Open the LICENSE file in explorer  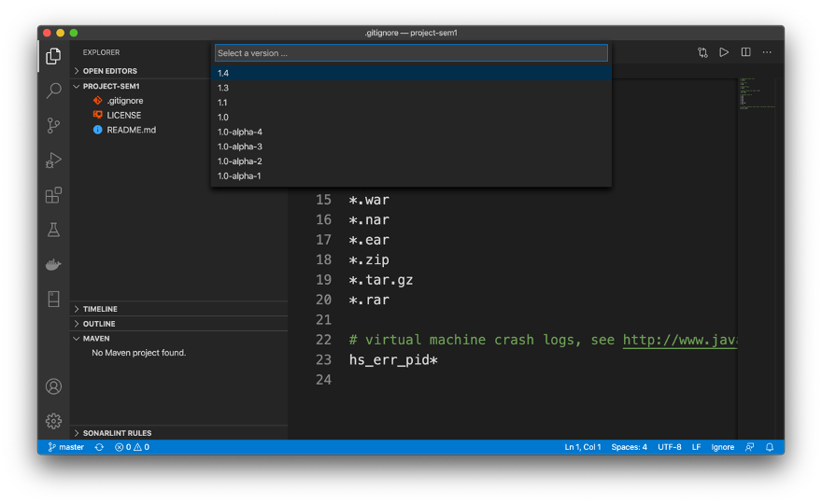click(123, 115)
